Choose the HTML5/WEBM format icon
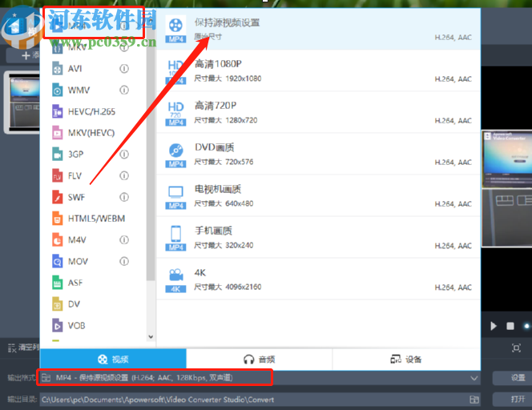The width and height of the screenshot is (532, 410). click(x=58, y=219)
